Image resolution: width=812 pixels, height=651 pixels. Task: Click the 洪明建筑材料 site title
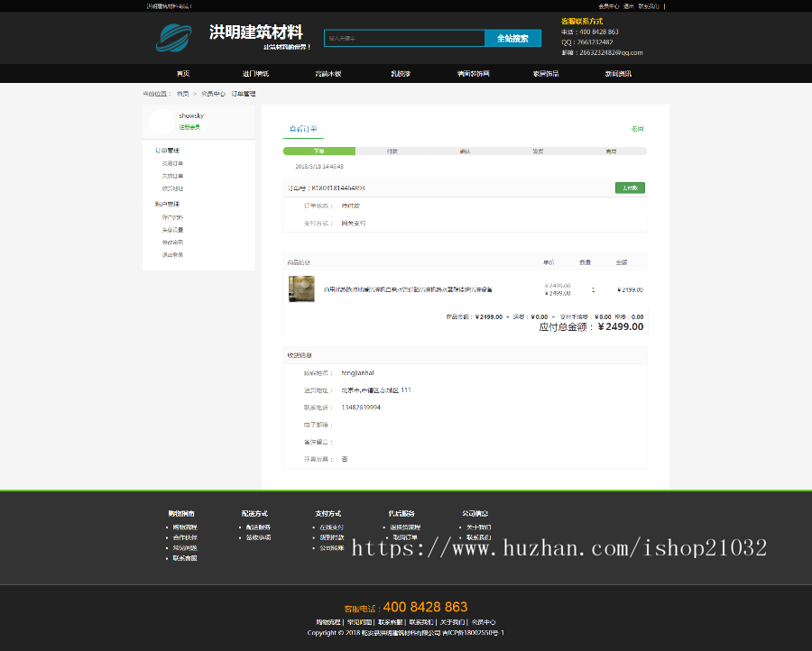[x=256, y=32]
